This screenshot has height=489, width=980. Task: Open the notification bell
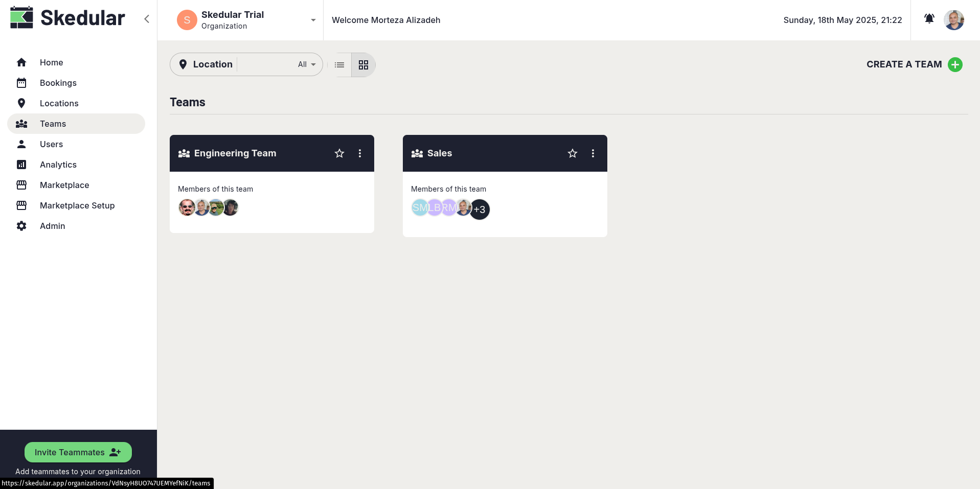tap(929, 19)
